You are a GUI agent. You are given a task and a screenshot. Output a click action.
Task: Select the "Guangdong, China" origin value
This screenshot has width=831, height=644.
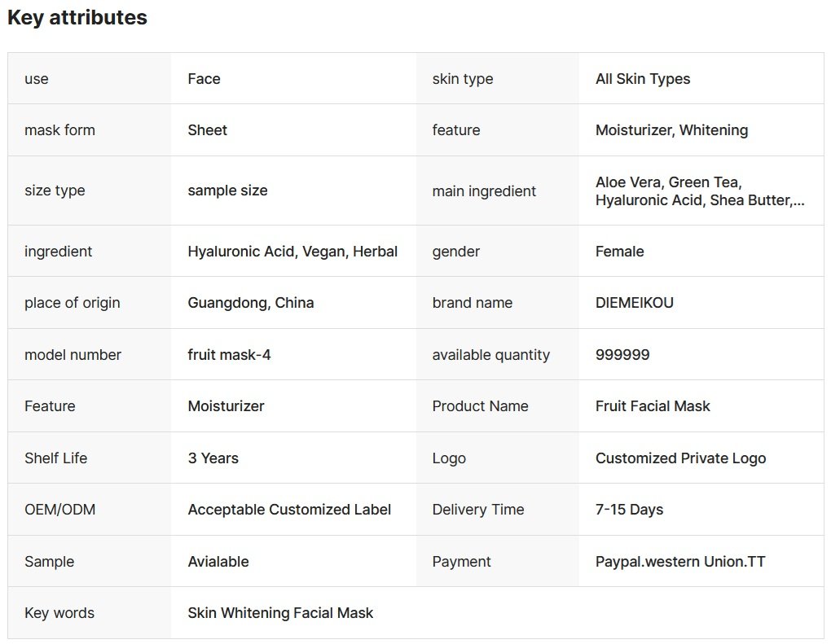click(x=251, y=303)
